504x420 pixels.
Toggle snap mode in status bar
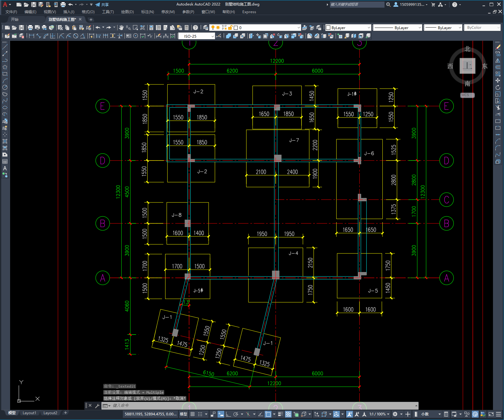point(200,414)
